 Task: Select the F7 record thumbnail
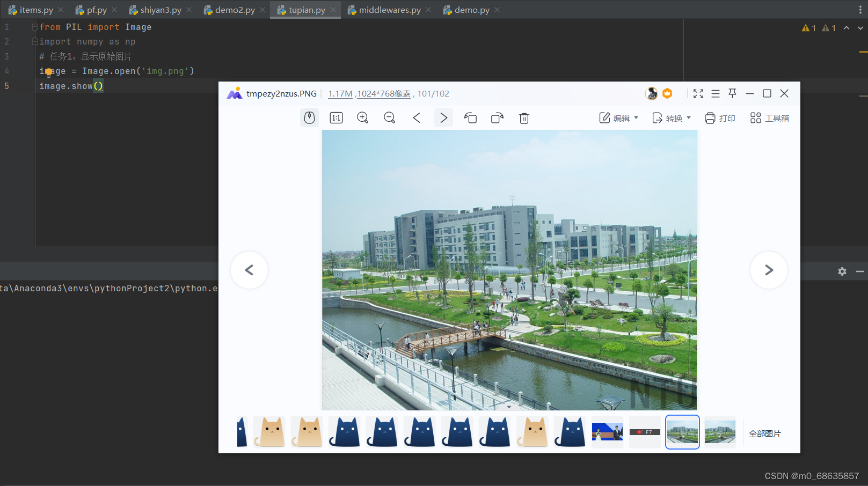click(645, 432)
